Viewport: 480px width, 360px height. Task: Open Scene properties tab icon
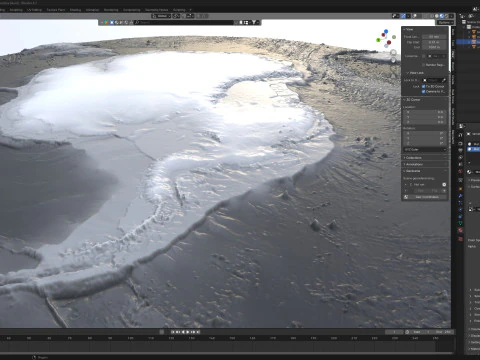(x=460, y=164)
